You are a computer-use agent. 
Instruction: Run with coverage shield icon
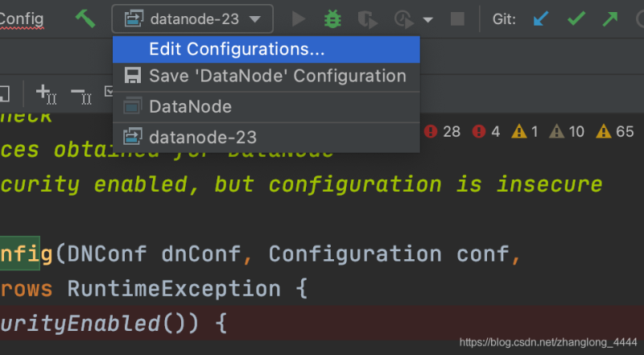click(366, 19)
